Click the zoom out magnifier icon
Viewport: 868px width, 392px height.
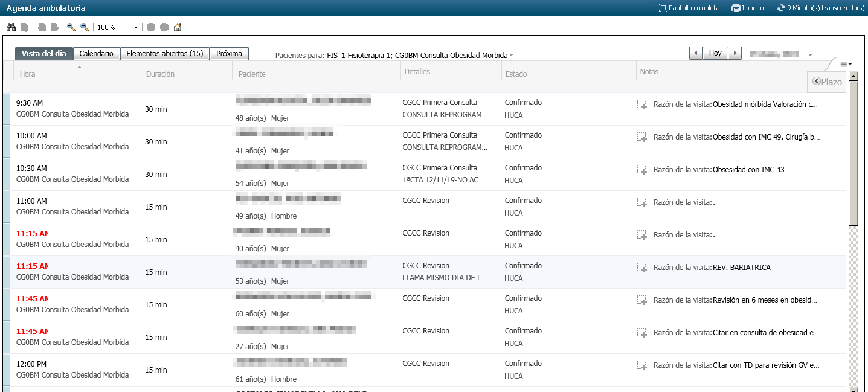[71, 27]
